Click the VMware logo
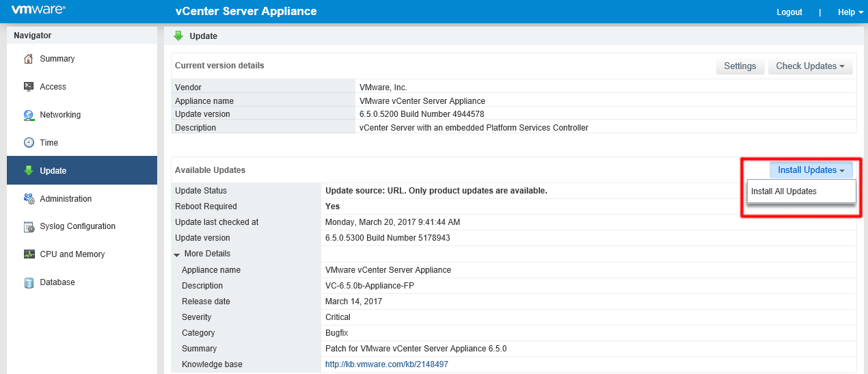This screenshot has width=868, height=374. (38, 10)
